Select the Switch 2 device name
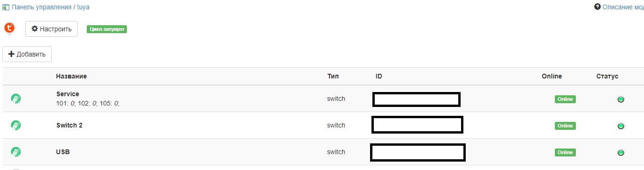This screenshot has width=644, height=170. click(70, 125)
